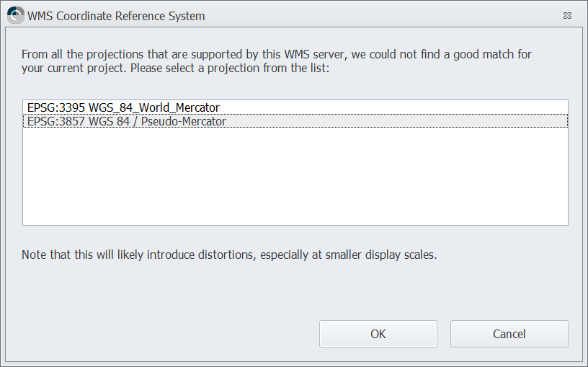588x367 pixels.
Task: Click the X button in the title bar
Action: (568, 15)
